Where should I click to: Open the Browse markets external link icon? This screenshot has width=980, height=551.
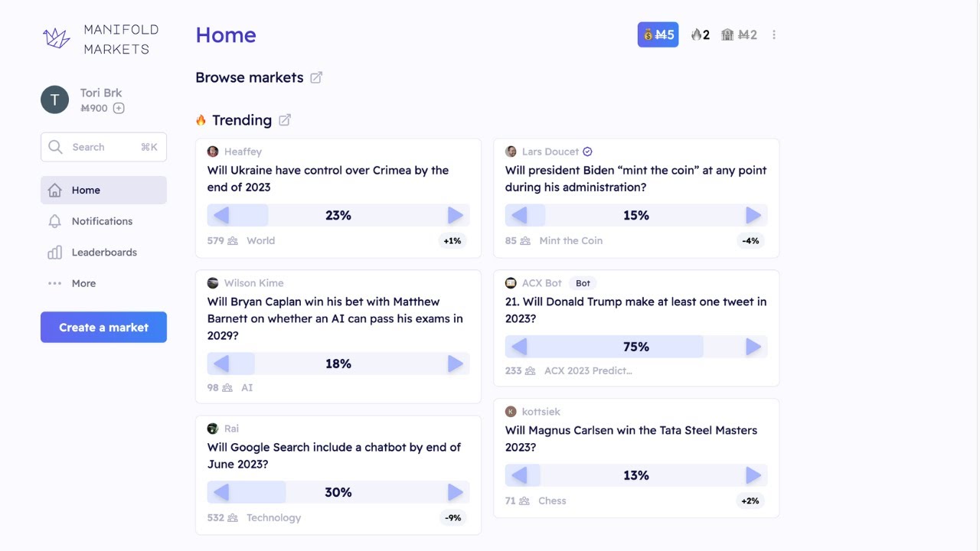(316, 77)
